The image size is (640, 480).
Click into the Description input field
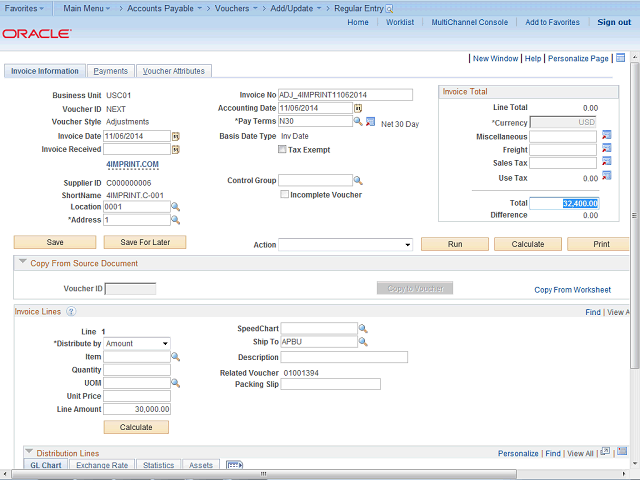coord(344,357)
